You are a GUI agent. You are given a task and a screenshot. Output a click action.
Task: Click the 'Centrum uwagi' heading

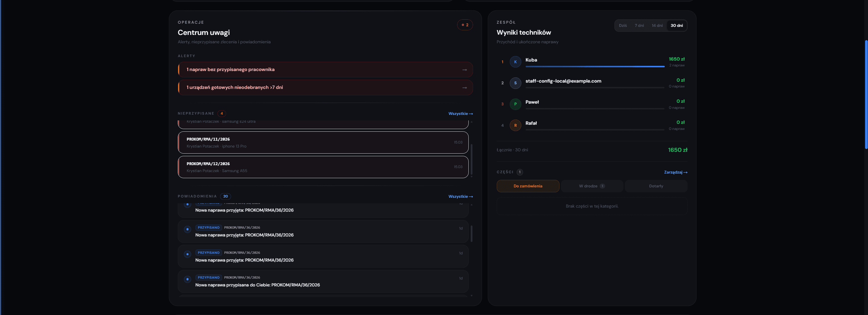[x=204, y=33]
